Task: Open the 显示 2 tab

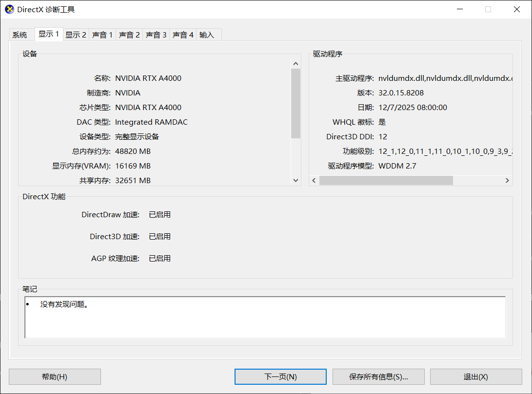Action: [x=76, y=35]
